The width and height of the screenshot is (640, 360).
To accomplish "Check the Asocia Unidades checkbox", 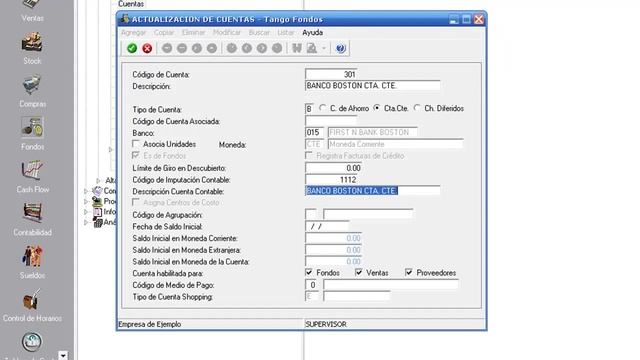I will (x=136, y=144).
